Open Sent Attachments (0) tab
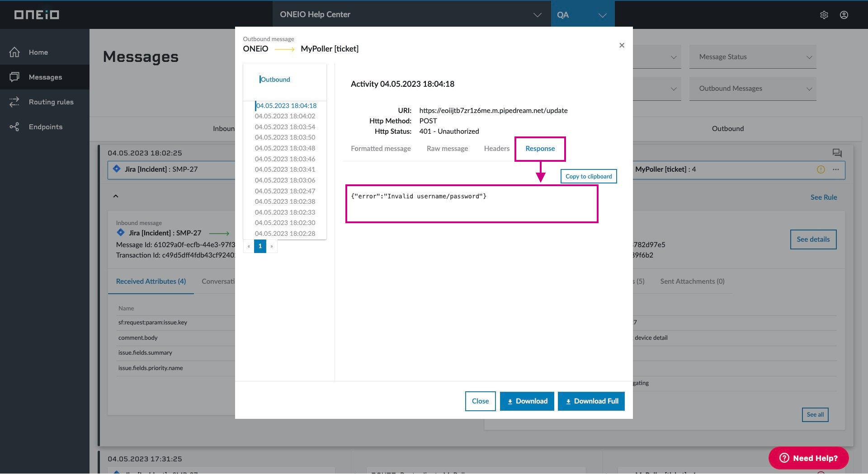Viewport: 868px width, 474px height. click(692, 282)
